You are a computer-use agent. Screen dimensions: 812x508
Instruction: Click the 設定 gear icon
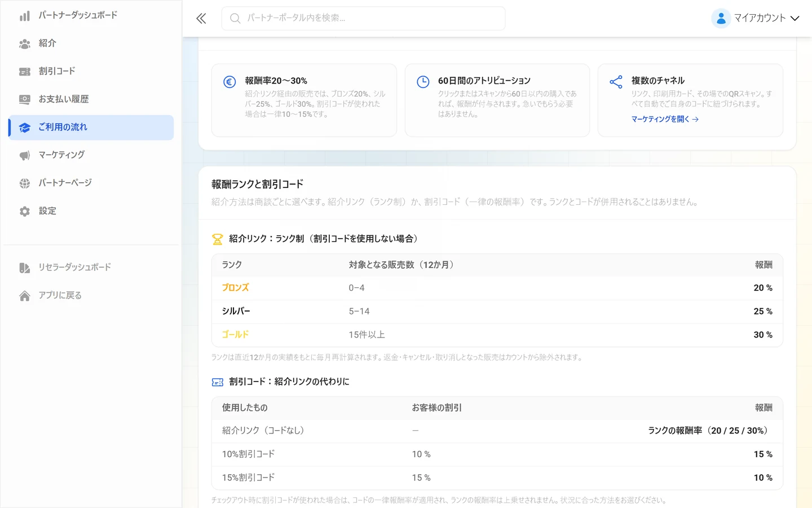(x=24, y=211)
